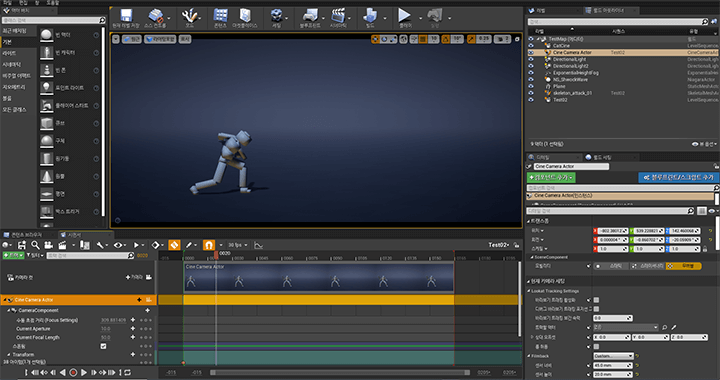Open the Help menu
The height and width of the screenshot is (380, 720).
[x=53, y=3]
